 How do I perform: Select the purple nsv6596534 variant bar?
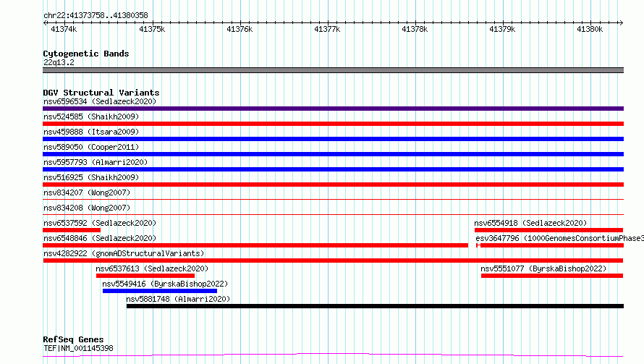tap(333, 109)
